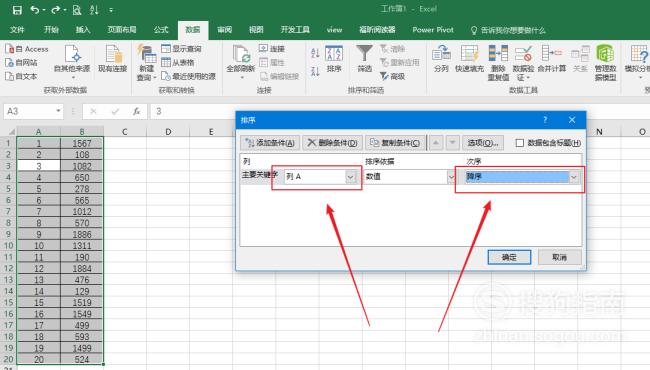
Task: Click the Undo arrow icon
Action: [x=35, y=10]
